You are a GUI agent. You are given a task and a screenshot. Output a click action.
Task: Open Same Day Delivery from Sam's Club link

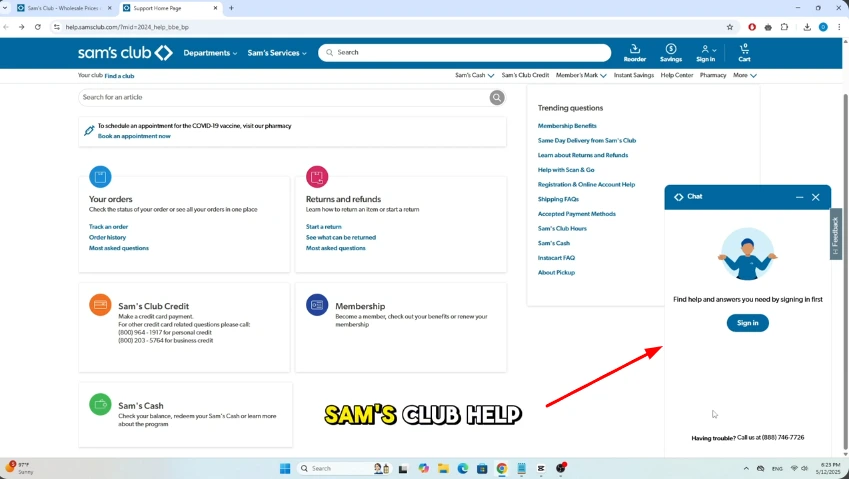[586, 141]
